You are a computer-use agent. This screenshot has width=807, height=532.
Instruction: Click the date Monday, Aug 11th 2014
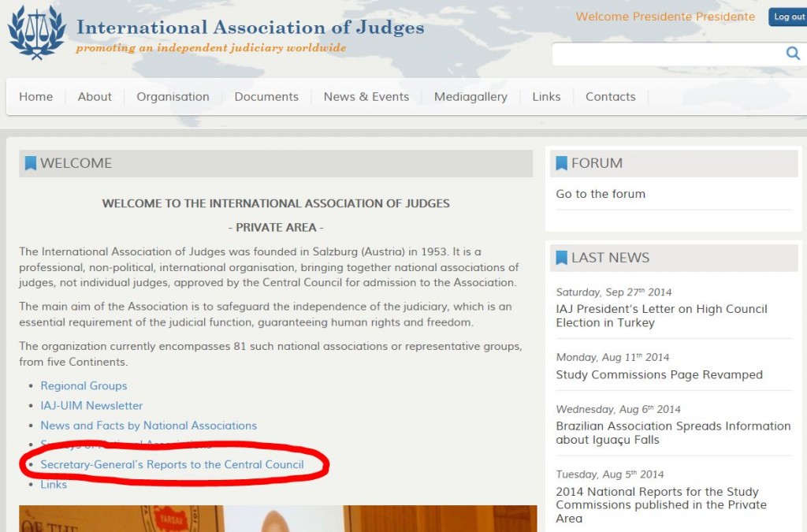click(612, 357)
